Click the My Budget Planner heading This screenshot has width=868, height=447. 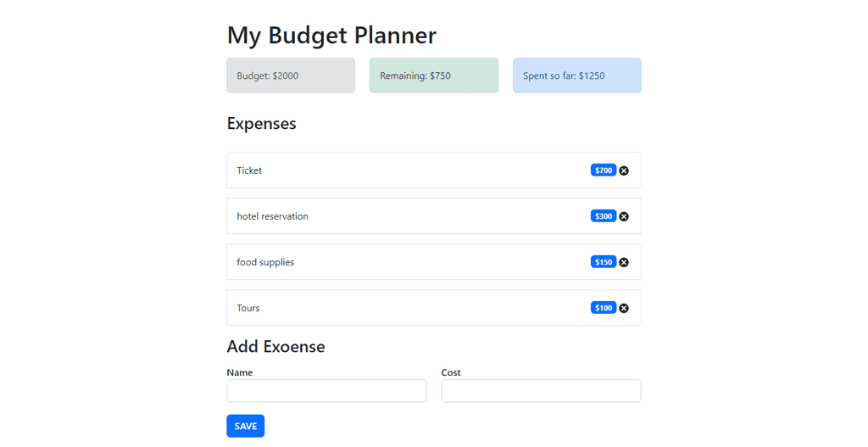click(x=331, y=36)
